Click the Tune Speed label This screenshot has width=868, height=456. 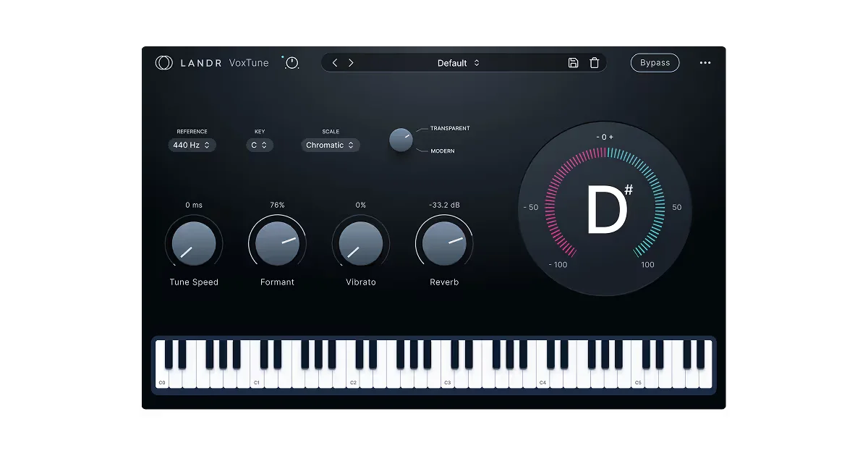tap(194, 282)
